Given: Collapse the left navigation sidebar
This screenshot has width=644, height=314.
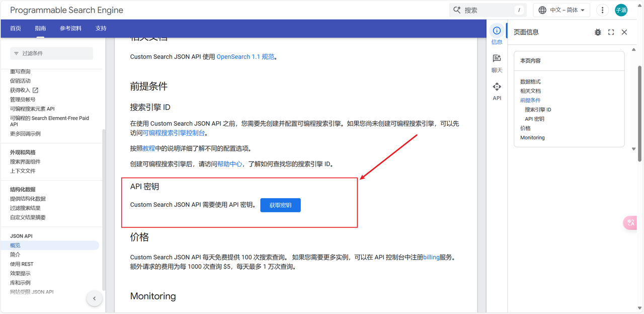Looking at the screenshot, I should [94, 298].
